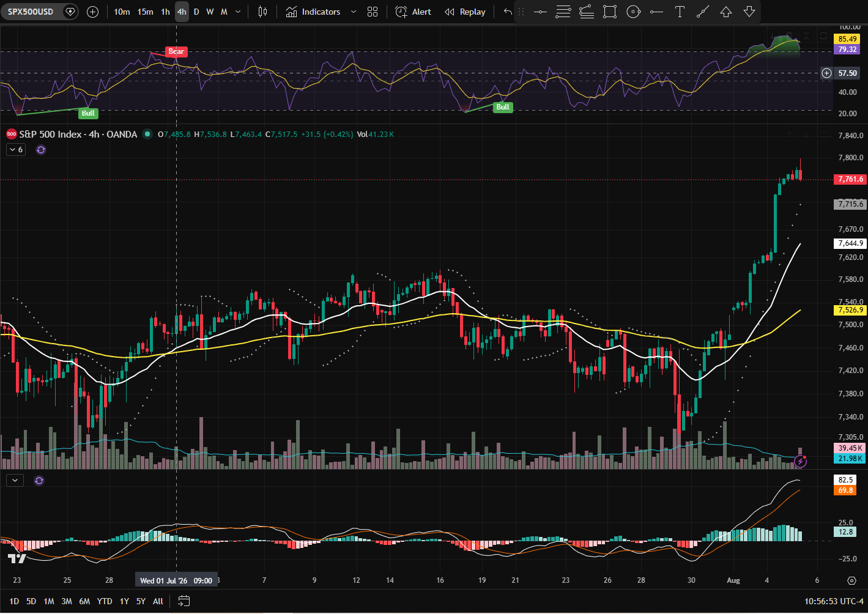
Task: Open the layout setup grid icon
Action: tap(373, 12)
